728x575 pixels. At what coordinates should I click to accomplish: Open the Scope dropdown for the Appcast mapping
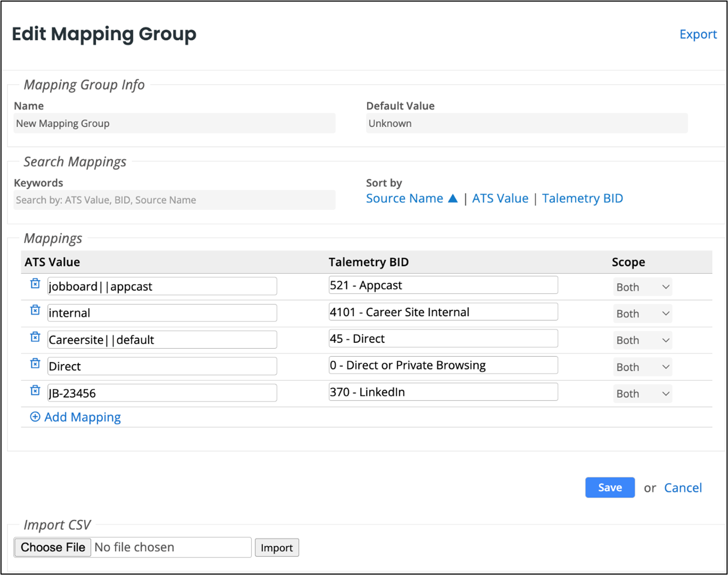(x=642, y=286)
